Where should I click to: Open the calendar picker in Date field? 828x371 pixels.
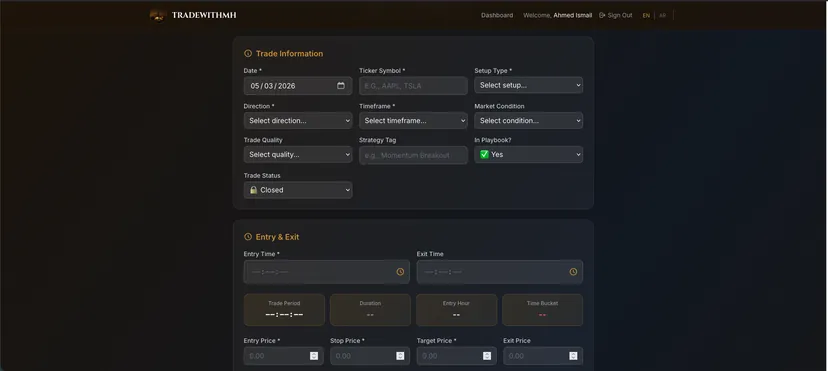click(341, 85)
